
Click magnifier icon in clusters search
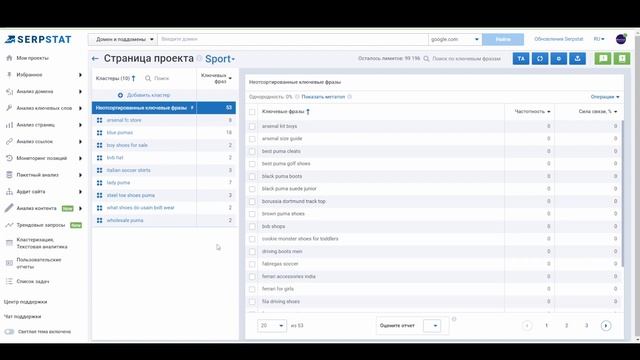pyautogui.click(x=148, y=78)
